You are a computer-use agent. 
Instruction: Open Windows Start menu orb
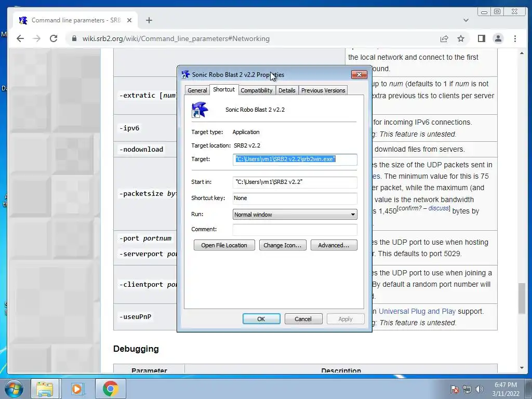click(14, 389)
